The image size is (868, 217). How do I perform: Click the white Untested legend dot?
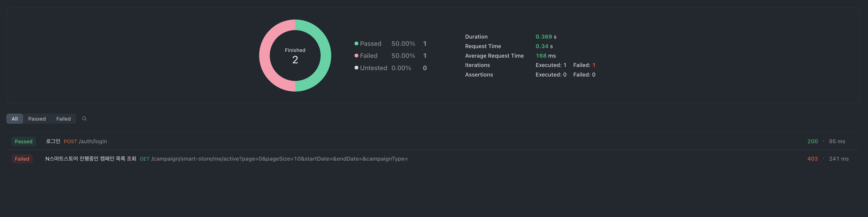[x=356, y=68]
